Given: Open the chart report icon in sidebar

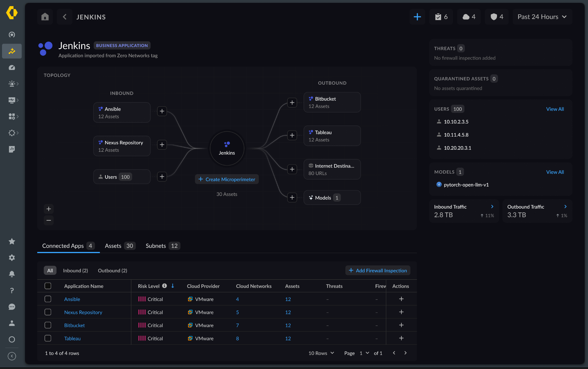Looking at the screenshot, I should 12,149.
